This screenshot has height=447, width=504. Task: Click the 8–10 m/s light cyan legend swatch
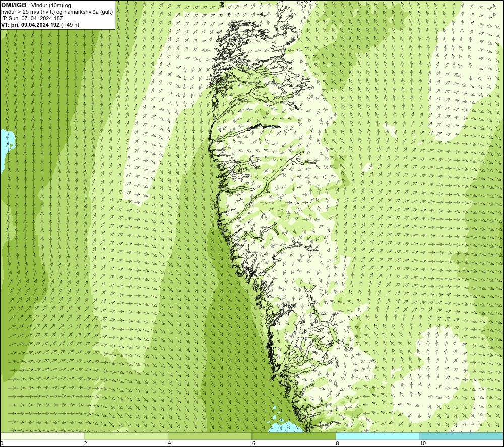click(377, 436)
